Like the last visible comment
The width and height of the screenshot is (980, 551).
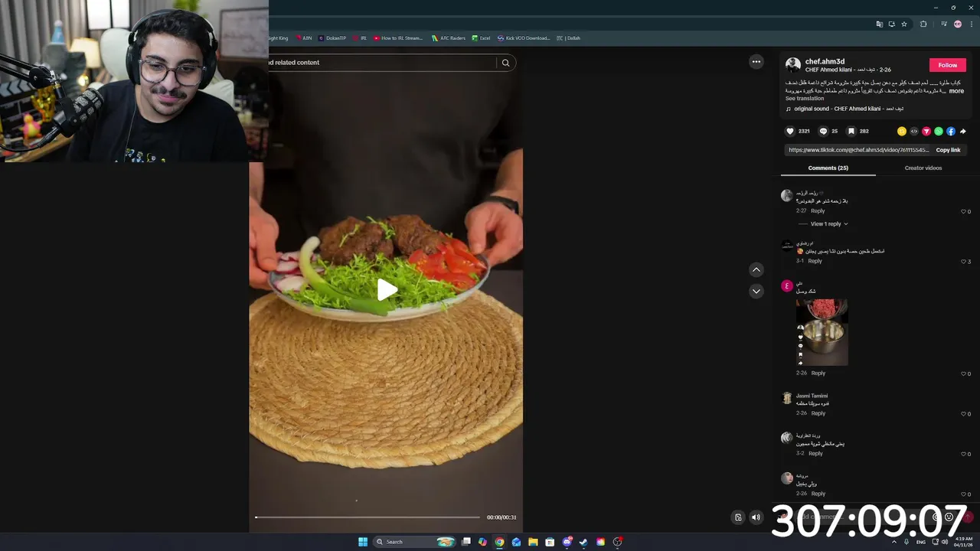(964, 494)
